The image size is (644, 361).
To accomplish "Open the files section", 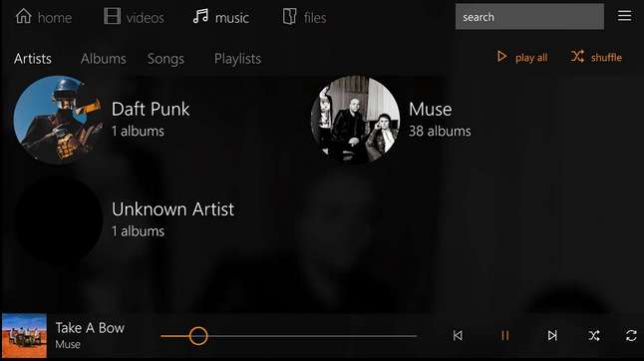I will pos(304,17).
